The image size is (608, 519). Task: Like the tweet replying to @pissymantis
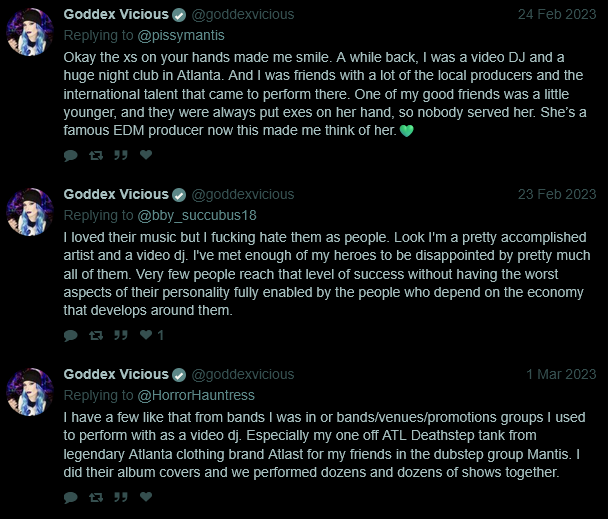coord(146,155)
